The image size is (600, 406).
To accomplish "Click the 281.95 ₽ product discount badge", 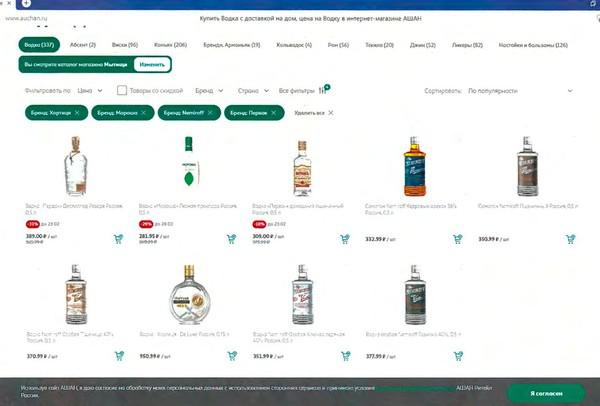I will pos(146,224).
